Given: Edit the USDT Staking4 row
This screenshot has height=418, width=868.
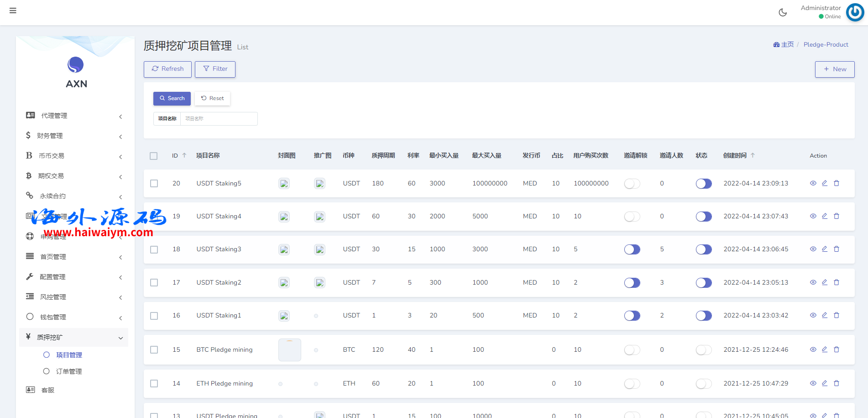Looking at the screenshot, I should 825,216.
